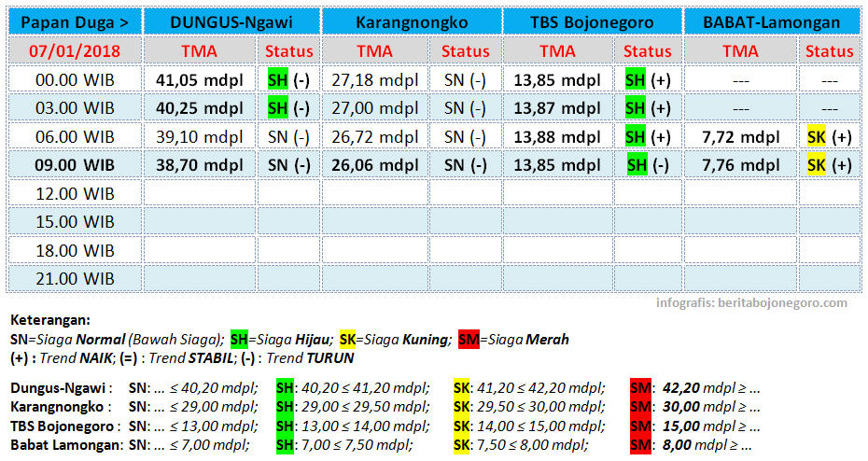Click the 13,88 mdpl TBS Bojonegoro value
This screenshot has width=868, height=461.
pyautogui.click(x=557, y=136)
